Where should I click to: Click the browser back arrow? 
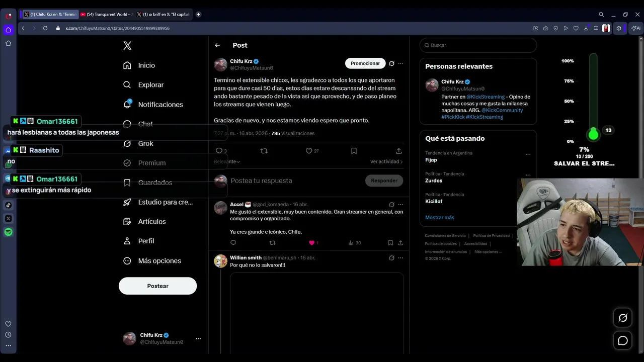tap(23, 28)
